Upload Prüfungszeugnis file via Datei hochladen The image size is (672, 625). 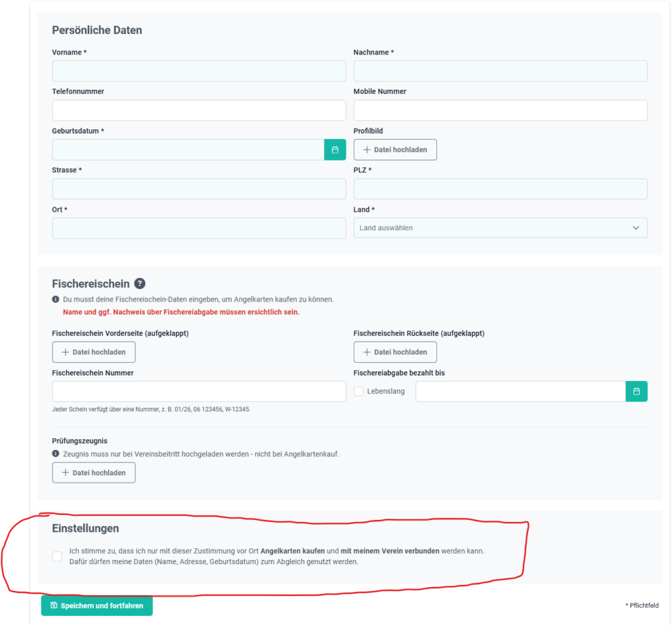tap(94, 472)
